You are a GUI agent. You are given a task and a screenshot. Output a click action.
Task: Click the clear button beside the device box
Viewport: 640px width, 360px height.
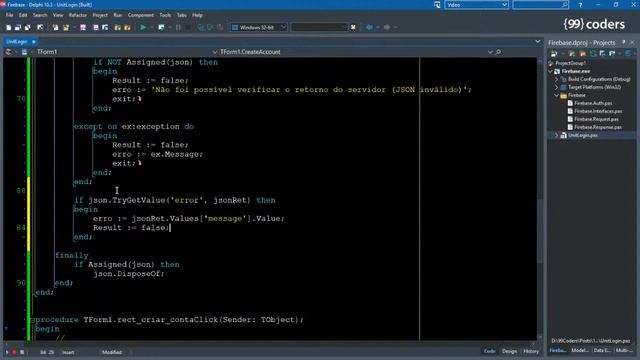353,27
